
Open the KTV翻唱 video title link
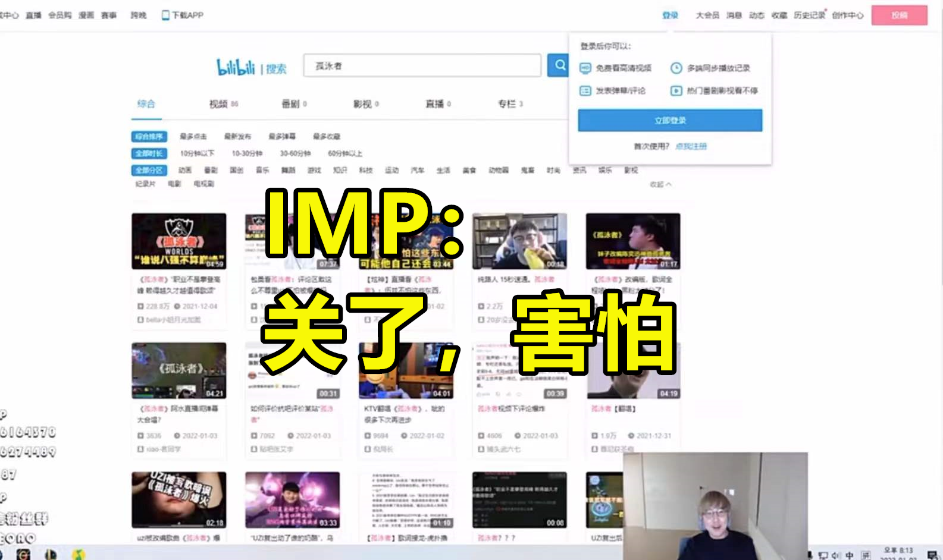click(x=405, y=414)
